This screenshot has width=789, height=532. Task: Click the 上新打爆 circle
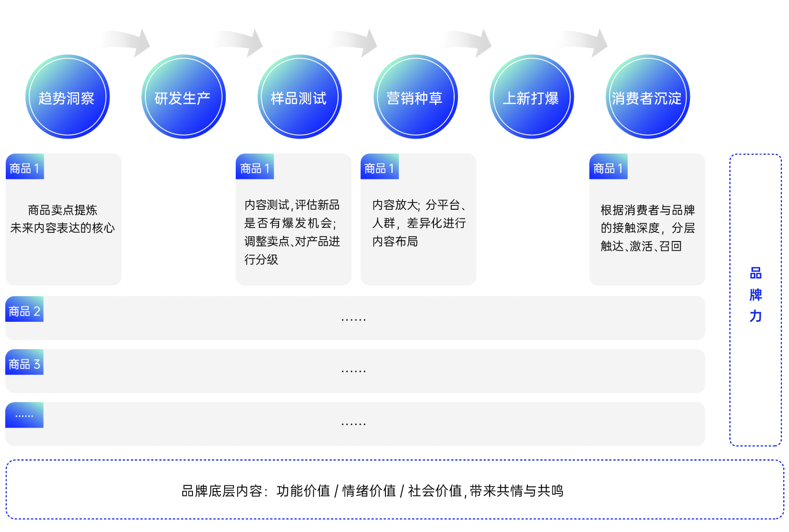[531, 97]
